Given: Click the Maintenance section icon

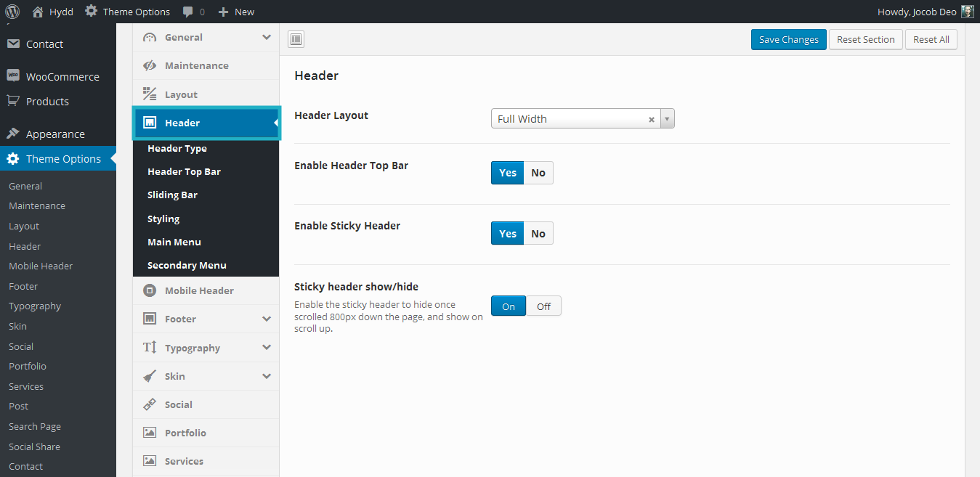Looking at the screenshot, I should click(150, 65).
